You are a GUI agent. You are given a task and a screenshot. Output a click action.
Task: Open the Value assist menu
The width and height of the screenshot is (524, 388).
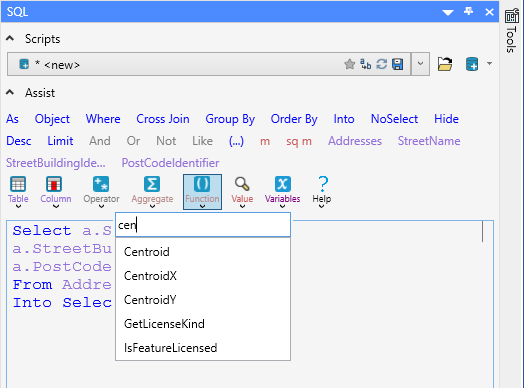click(x=242, y=192)
